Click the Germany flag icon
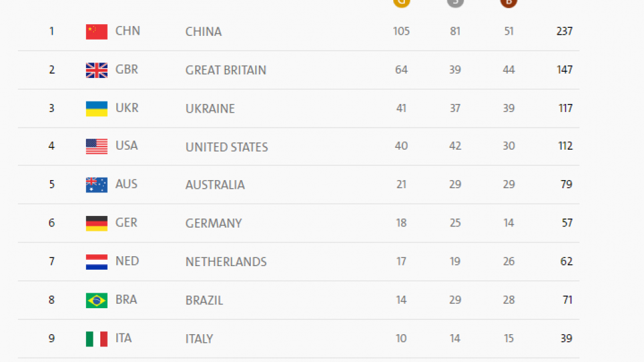 tap(97, 223)
